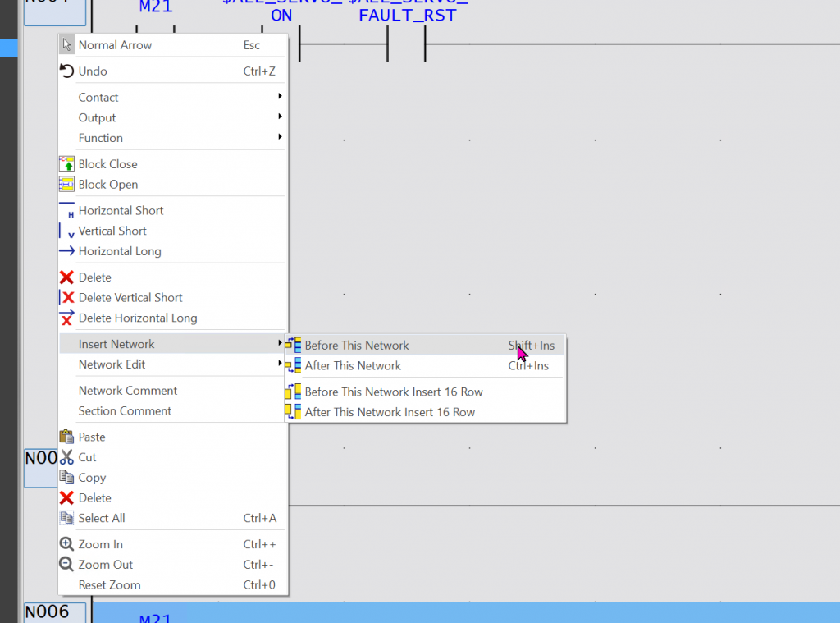Expand the Output submenu arrow
The height and width of the screenshot is (623, 840).
coord(280,117)
